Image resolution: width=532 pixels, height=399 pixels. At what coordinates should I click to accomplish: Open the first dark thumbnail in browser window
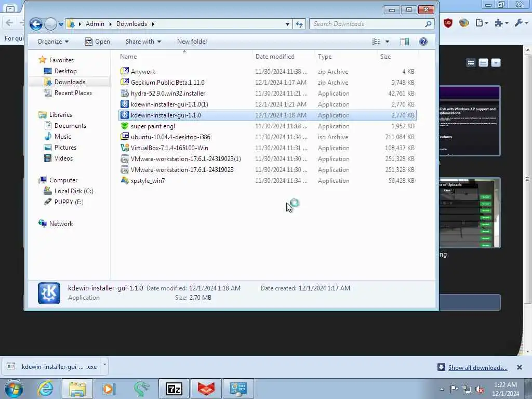coord(470,121)
